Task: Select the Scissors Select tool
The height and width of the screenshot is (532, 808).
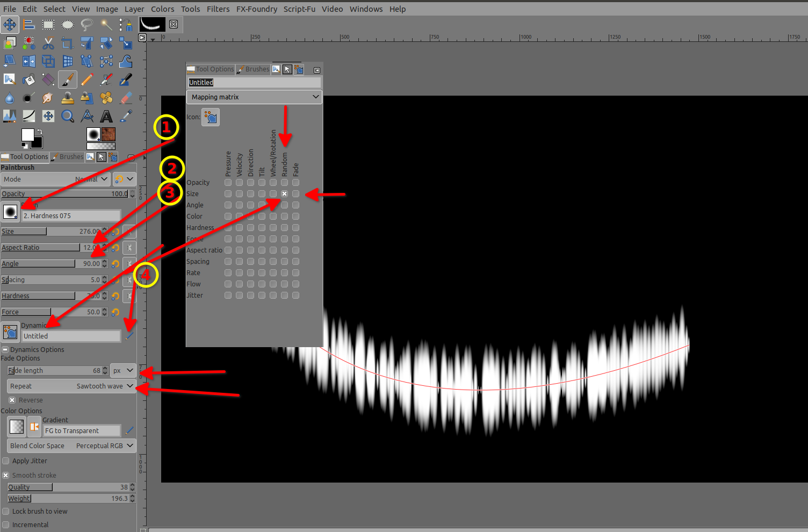Action: [48, 43]
